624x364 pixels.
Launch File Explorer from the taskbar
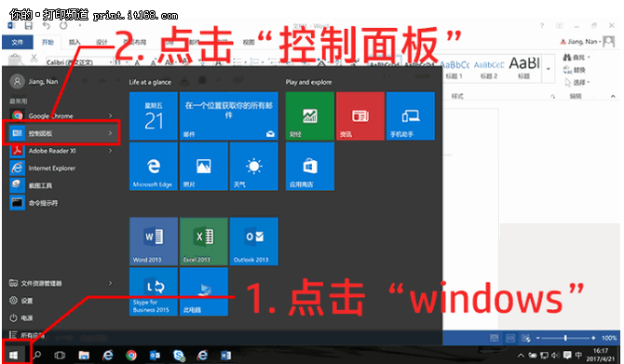point(84,355)
